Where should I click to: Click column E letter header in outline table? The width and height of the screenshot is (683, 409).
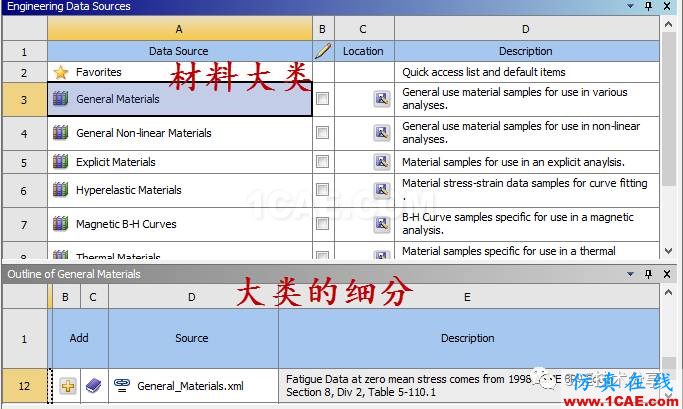[x=469, y=297]
